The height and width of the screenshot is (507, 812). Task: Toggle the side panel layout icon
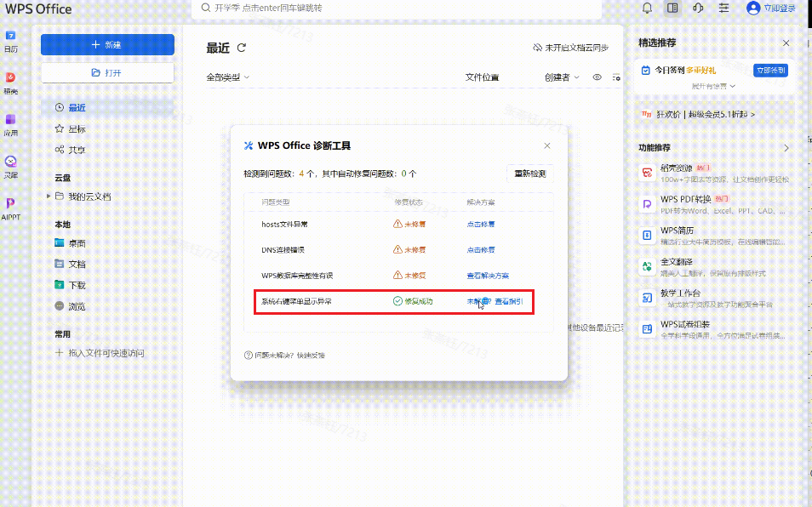click(672, 8)
